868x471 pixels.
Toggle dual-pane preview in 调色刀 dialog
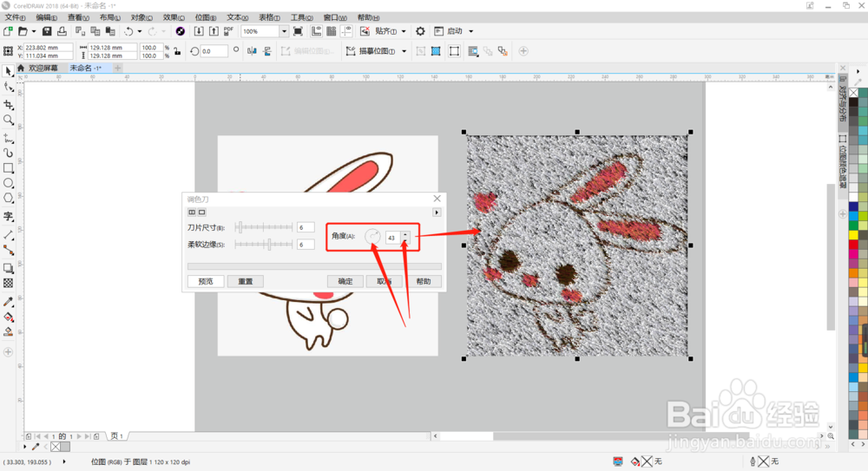coord(193,212)
